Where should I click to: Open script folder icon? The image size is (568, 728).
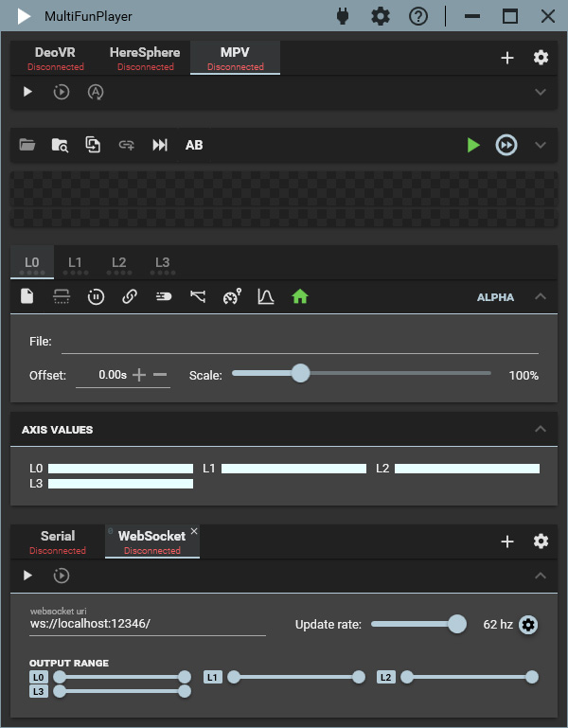pyautogui.click(x=27, y=145)
